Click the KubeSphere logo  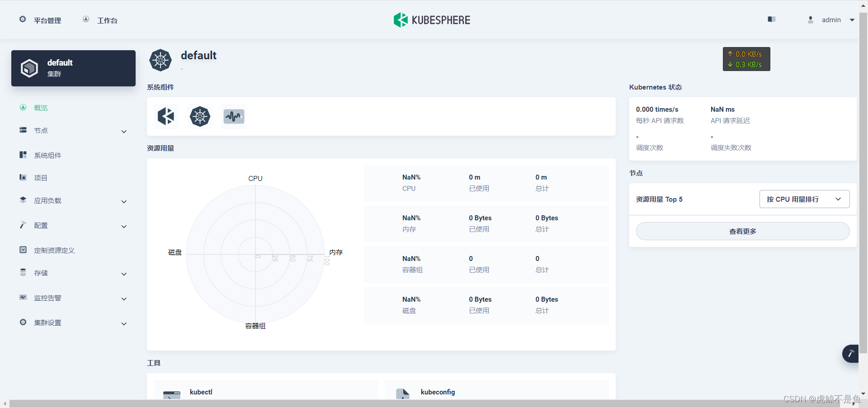point(432,20)
